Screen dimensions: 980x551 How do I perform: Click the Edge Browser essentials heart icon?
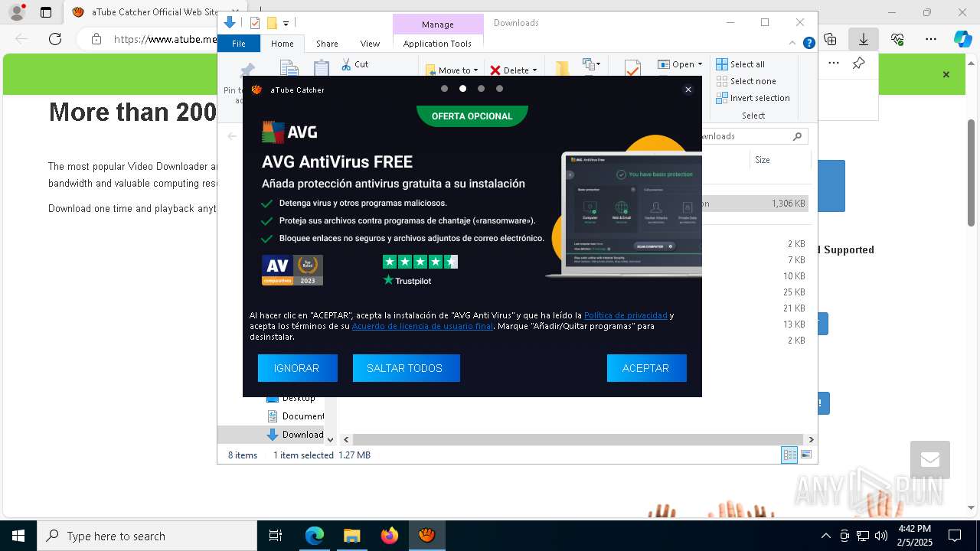tap(897, 38)
